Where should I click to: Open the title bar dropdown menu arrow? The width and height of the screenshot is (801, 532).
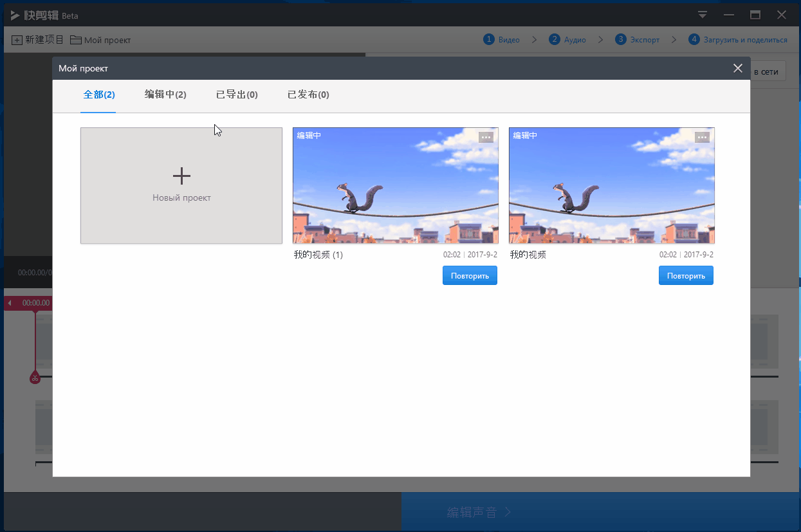pos(703,15)
